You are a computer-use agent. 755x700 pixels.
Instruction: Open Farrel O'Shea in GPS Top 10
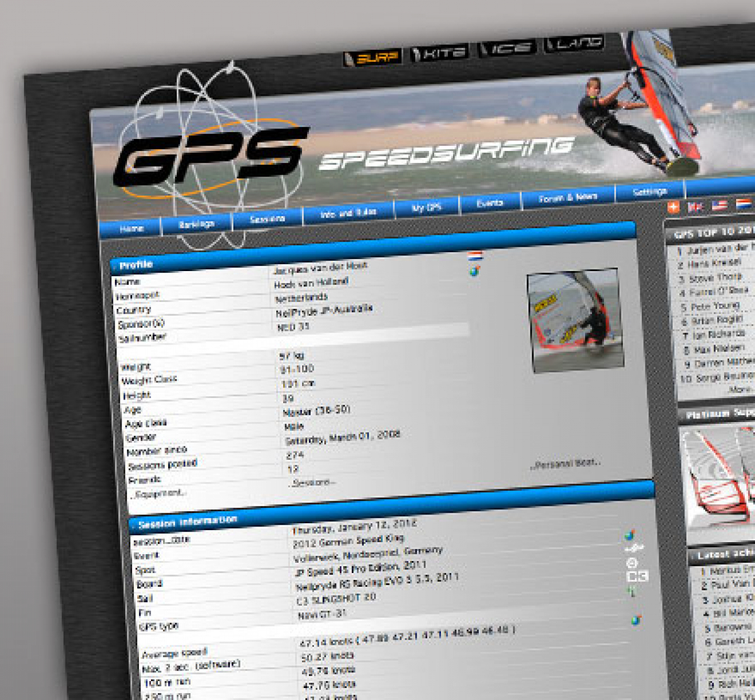[x=718, y=292]
